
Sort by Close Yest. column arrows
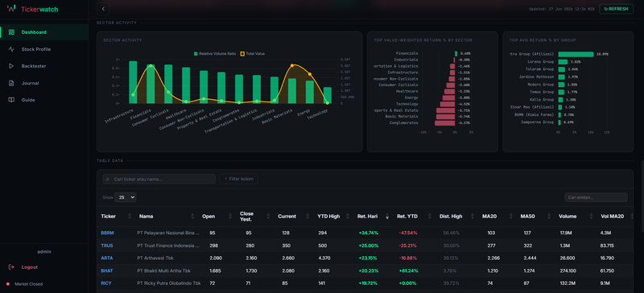pyautogui.click(x=268, y=217)
